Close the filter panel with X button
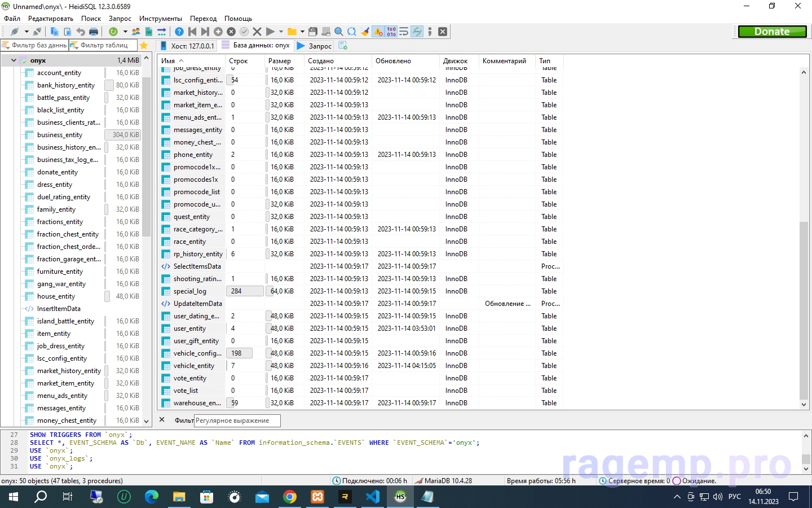This screenshot has height=508, width=812. [162, 420]
